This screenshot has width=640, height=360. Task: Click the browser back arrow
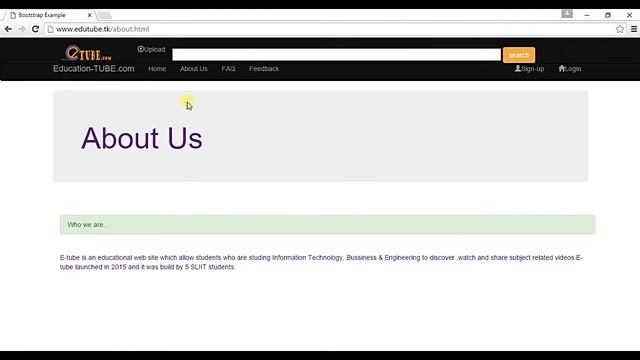8,29
